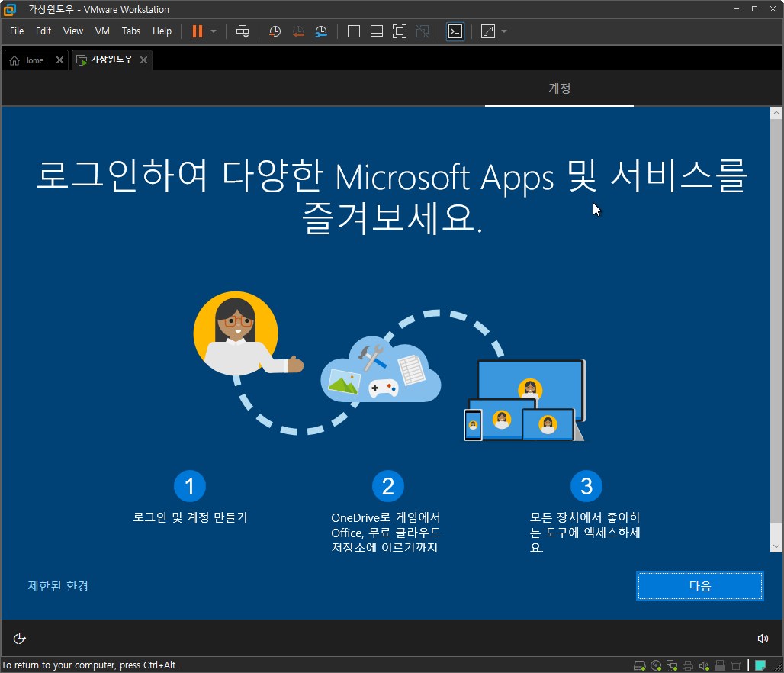Click the cloud services illustration
The height and width of the screenshot is (673, 784).
click(x=381, y=371)
